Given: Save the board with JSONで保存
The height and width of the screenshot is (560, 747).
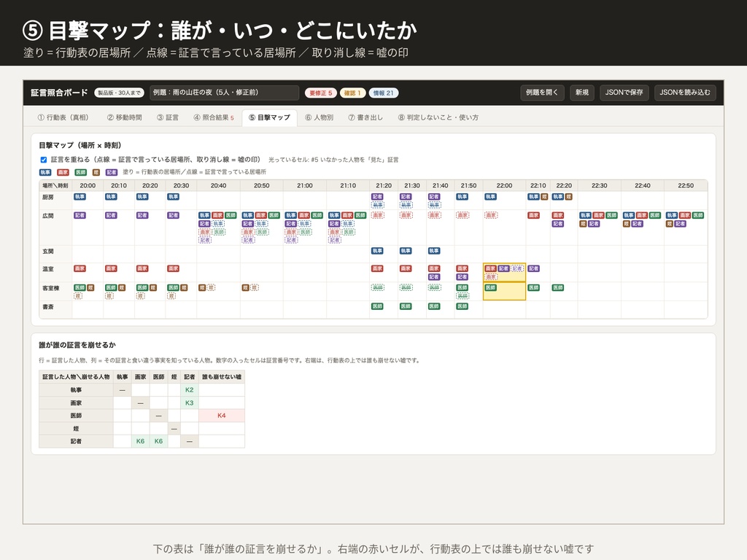Looking at the screenshot, I should click(x=624, y=93).
